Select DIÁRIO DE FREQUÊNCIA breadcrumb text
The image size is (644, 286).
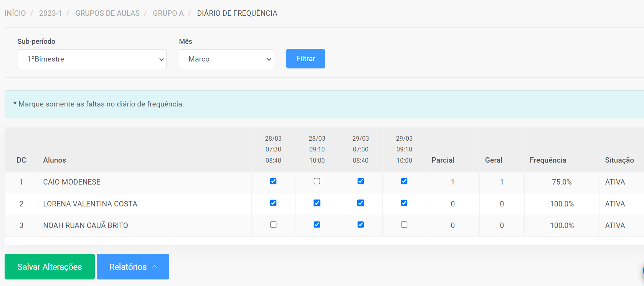pyautogui.click(x=237, y=13)
